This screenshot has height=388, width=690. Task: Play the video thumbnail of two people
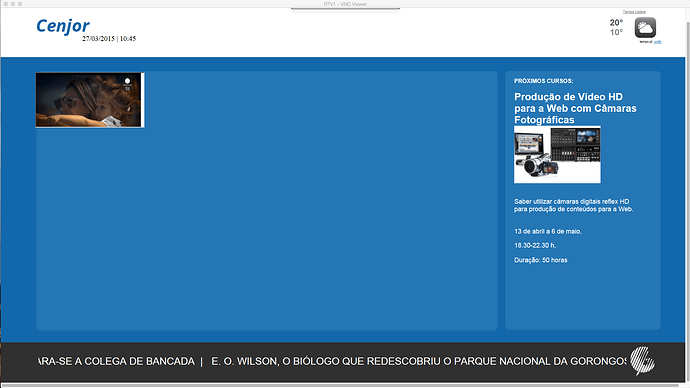pos(89,100)
